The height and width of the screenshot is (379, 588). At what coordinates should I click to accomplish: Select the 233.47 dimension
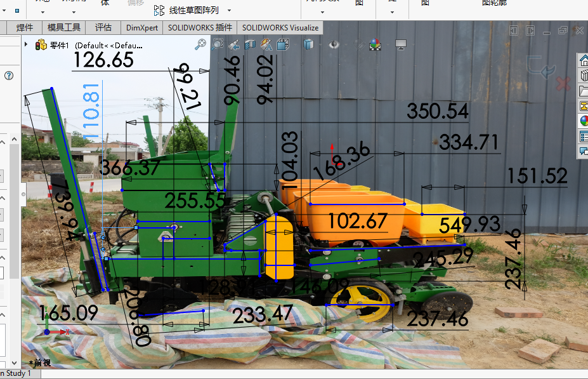(x=263, y=314)
